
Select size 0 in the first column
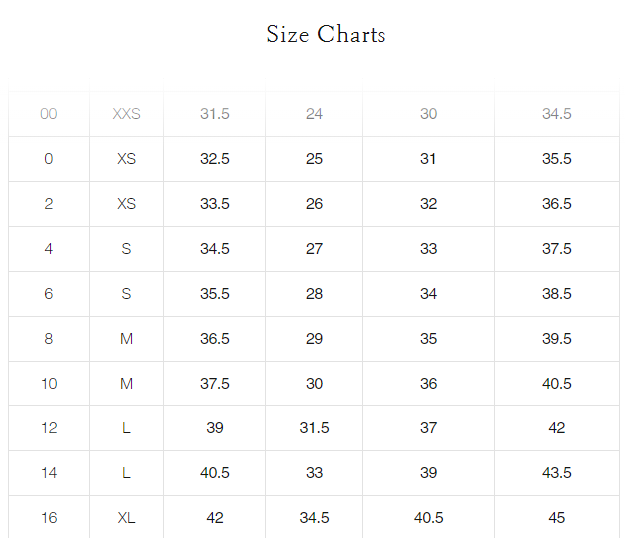pos(49,159)
